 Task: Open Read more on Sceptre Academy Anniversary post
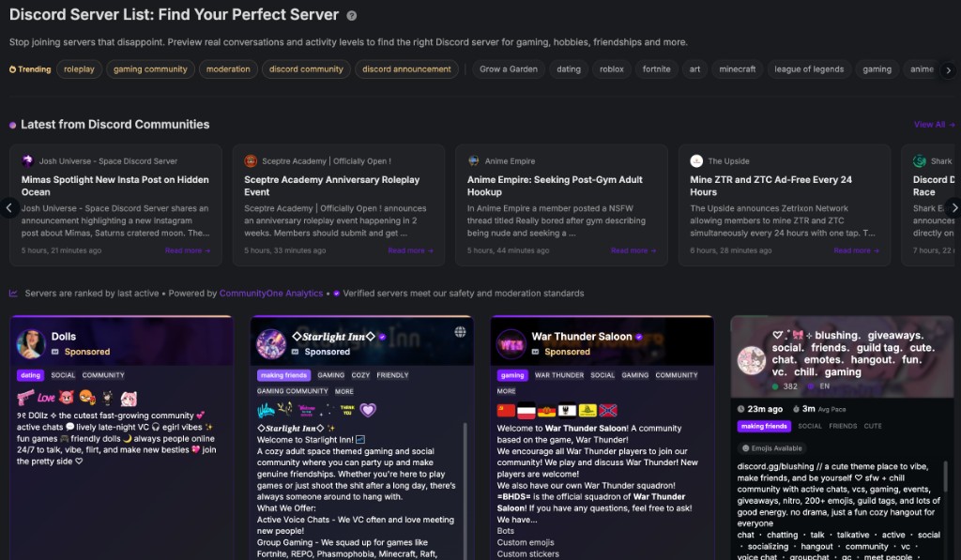[411, 250]
